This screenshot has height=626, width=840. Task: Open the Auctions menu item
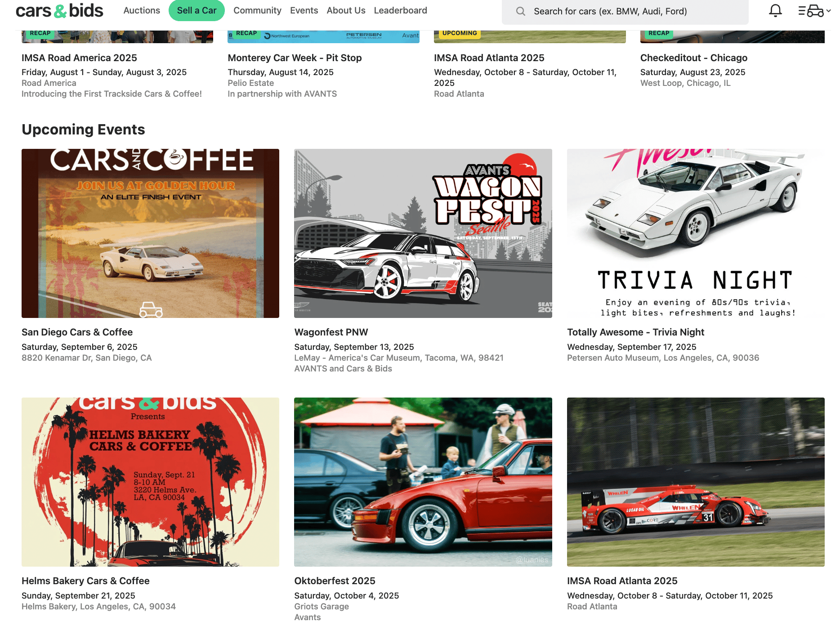click(x=142, y=10)
